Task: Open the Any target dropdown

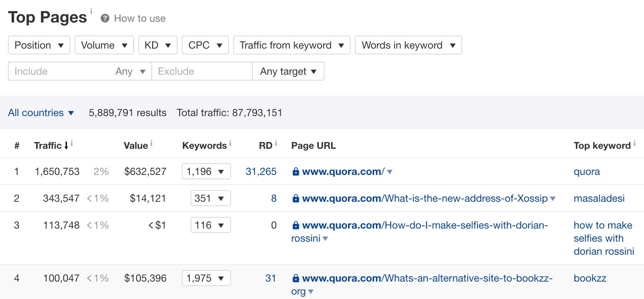Action: point(288,71)
